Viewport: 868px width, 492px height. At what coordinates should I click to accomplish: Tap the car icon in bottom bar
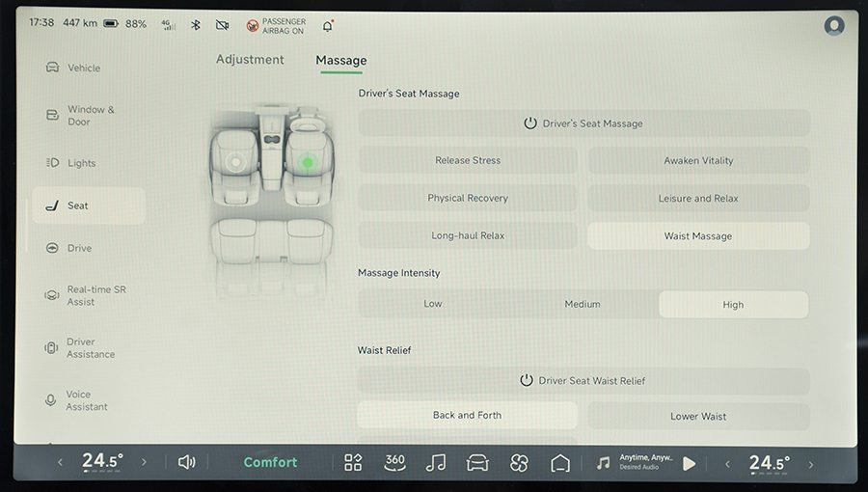click(x=477, y=463)
